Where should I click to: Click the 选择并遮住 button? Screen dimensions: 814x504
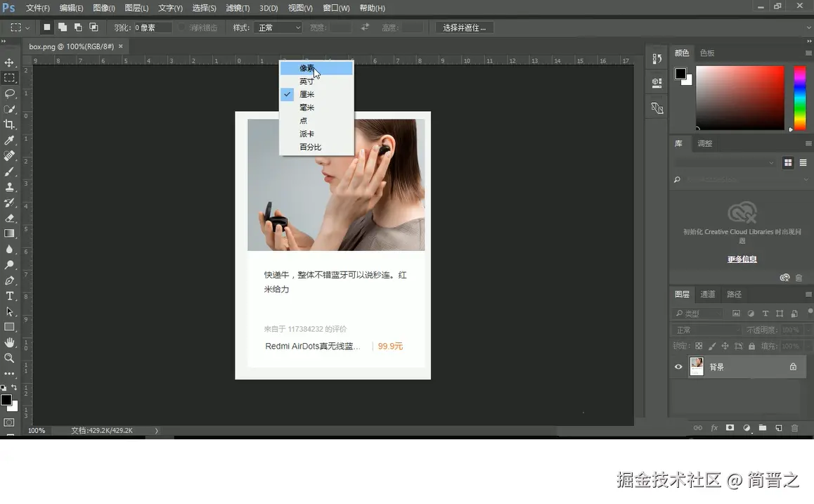[464, 27]
